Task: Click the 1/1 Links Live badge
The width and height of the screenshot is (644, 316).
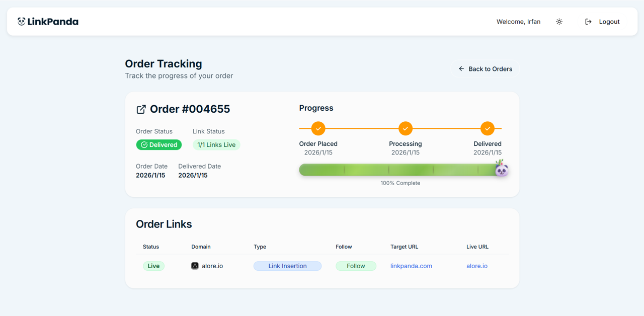Action: point(216,144)
